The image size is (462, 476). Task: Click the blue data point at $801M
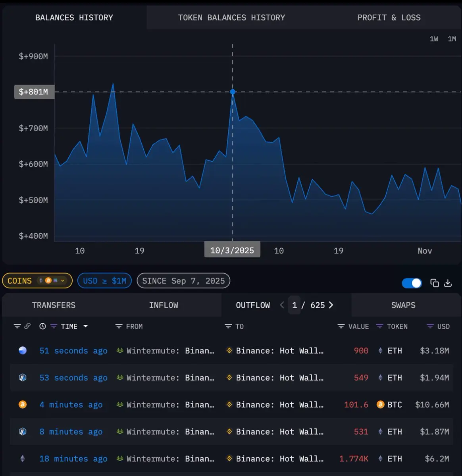point(233,92)
